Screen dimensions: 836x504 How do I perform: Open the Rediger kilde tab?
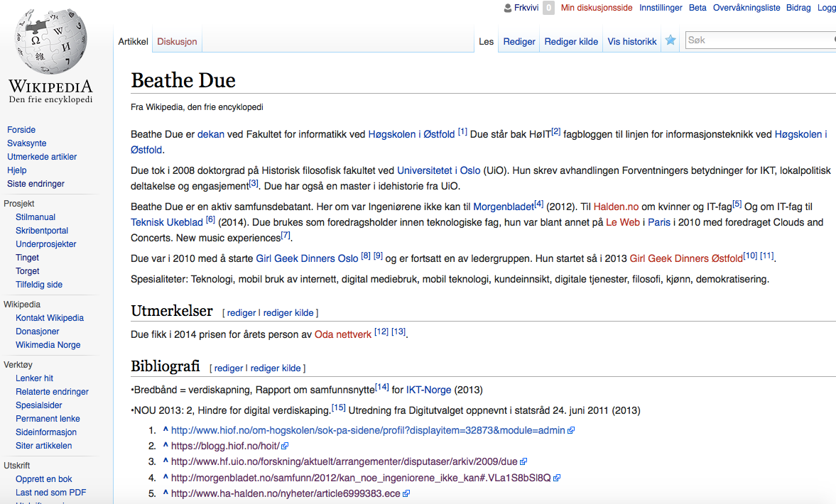[571, 42]
